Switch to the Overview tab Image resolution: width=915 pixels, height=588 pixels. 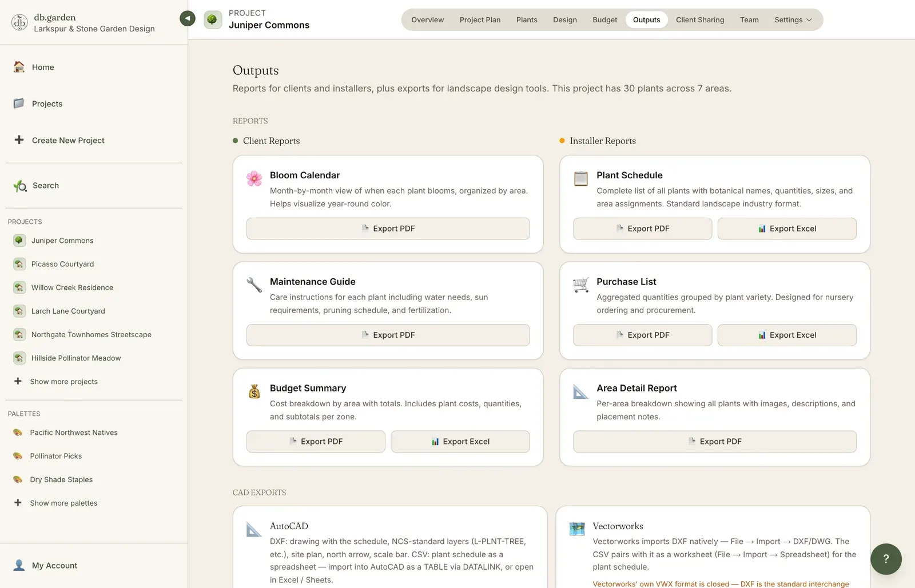pos(427,19)
